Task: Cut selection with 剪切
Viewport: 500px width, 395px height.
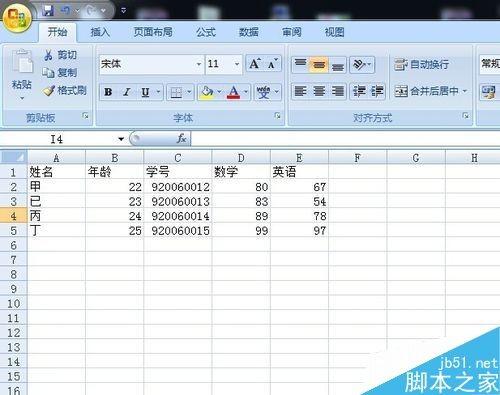Action: (x=60, y=55)
